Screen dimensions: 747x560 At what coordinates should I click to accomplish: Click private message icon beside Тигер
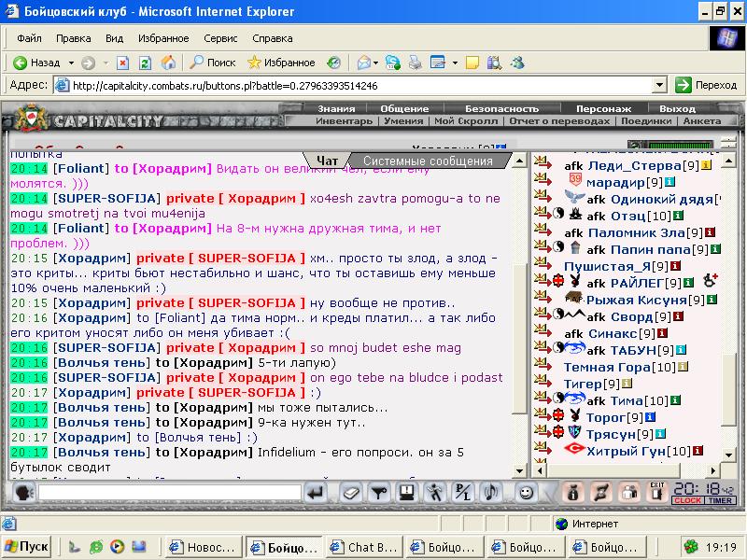[x=543, y=381]
